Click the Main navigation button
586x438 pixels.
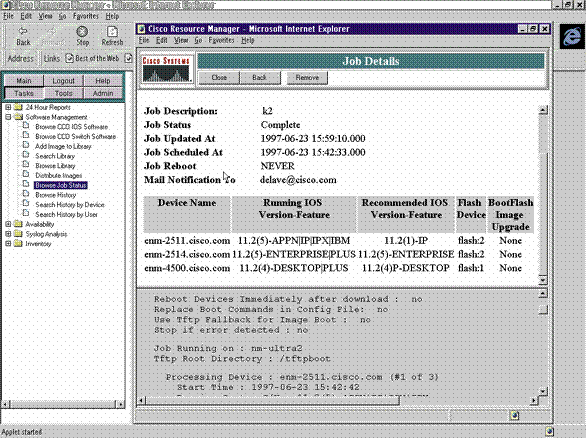[24, 80]
